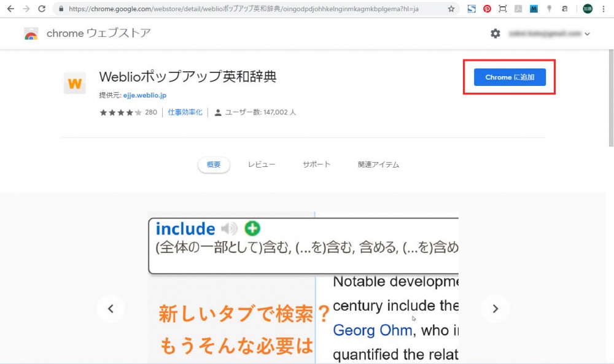614x364 pixels.
Task: Click the Weblio W extension logo
Action: point(74,83)
